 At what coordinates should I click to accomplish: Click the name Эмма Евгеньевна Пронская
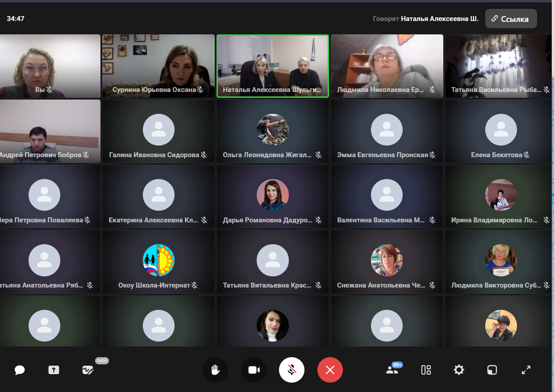pos(383,155)
